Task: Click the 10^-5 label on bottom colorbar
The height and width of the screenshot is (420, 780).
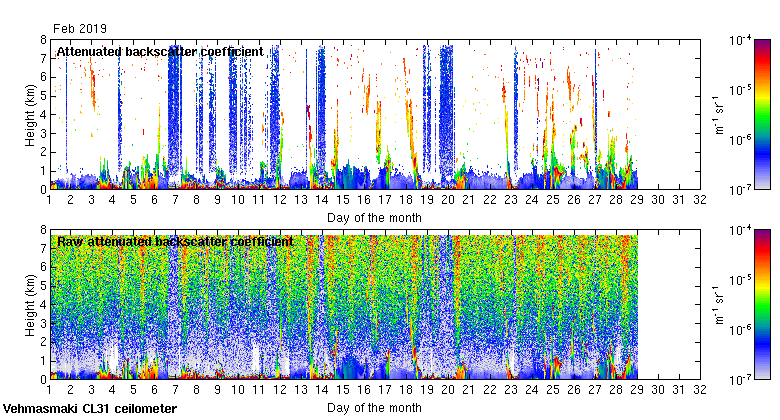Action: pos(740,280)
